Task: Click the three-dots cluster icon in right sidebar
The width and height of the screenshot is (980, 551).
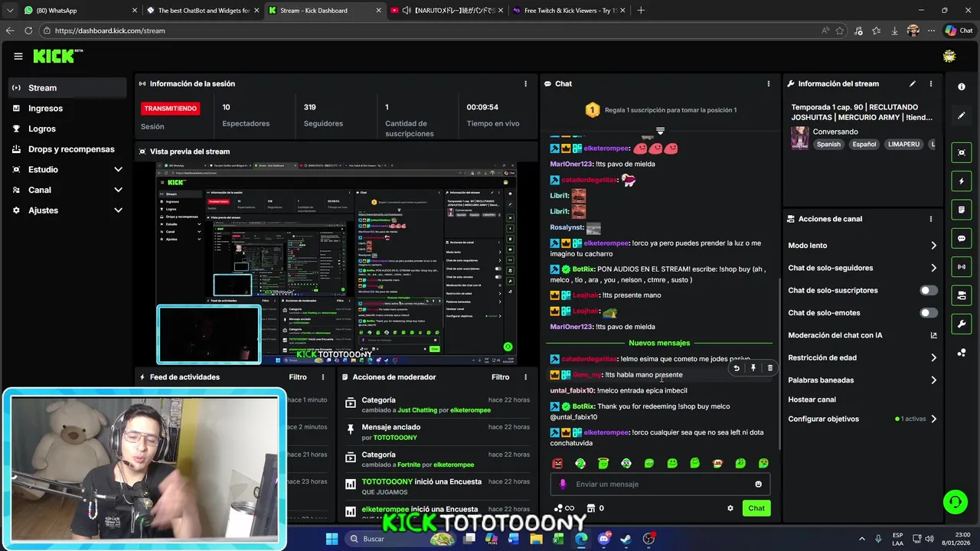Action: click(x=962, y=353)
